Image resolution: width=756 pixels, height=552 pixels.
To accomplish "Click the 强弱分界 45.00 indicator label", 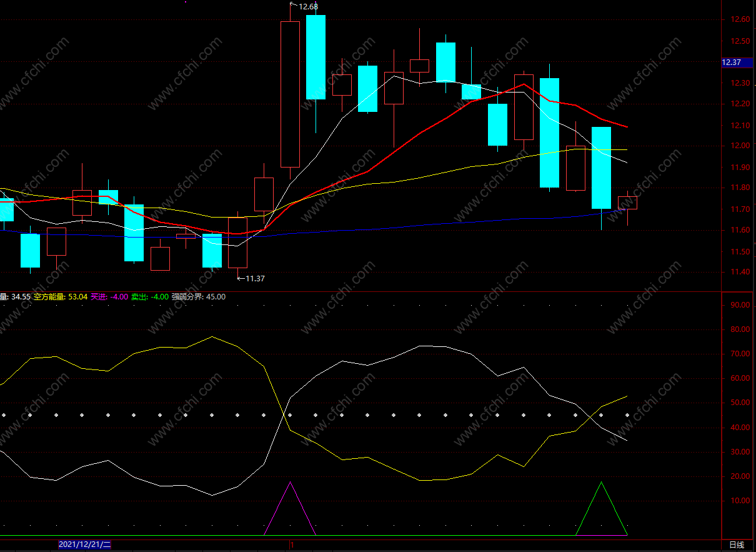I will tap(199, 297).
